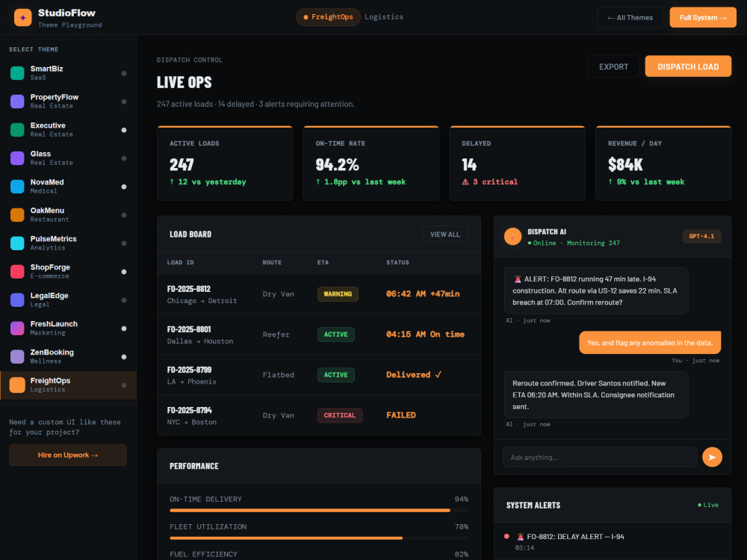Open the ZenBooking Wellness theme entry
Viewport: 747px width, 560px height.
click(x=68, y=357)
